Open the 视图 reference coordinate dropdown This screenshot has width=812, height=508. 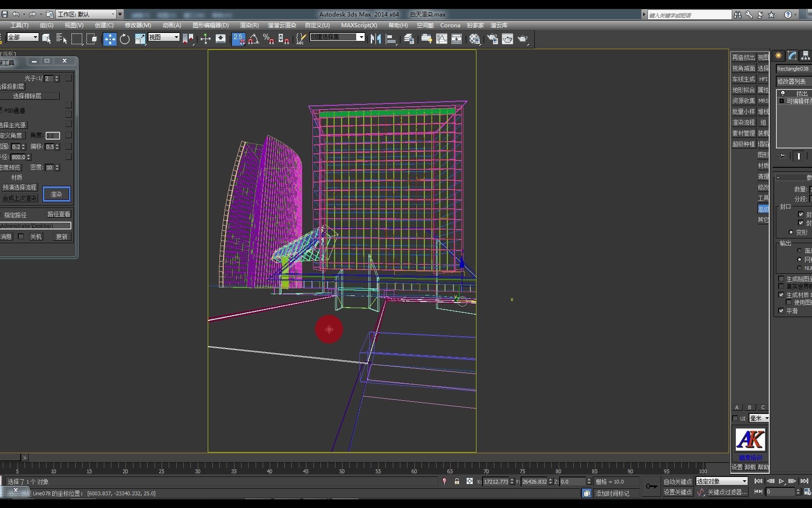tap(164, 37)
